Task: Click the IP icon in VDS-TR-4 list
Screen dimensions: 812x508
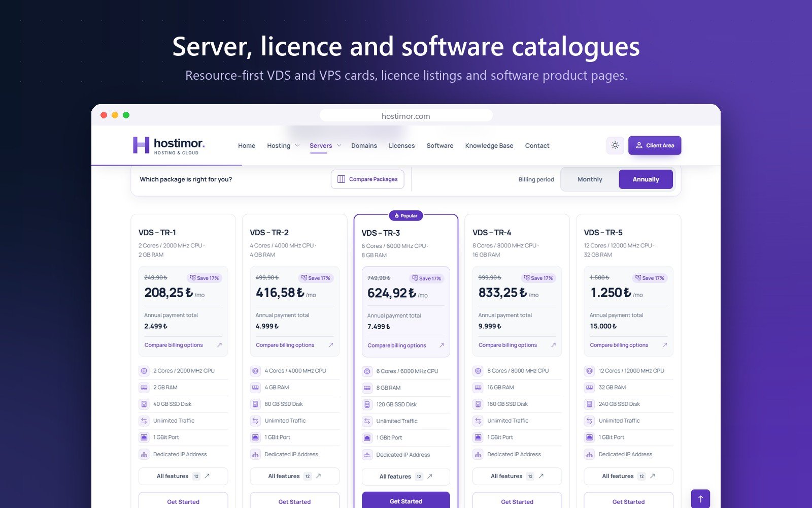Action: click(x=478, y=455)
